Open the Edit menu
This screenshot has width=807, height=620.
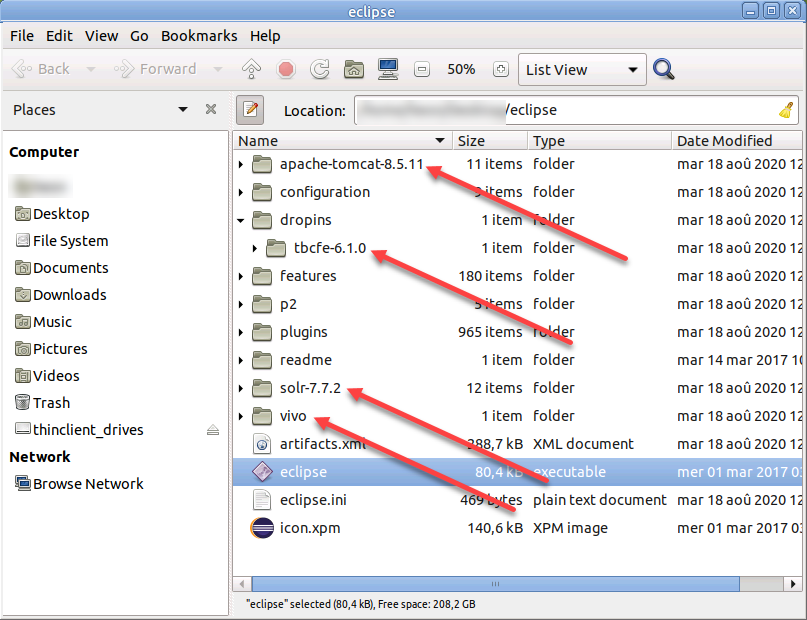(59, 36)
